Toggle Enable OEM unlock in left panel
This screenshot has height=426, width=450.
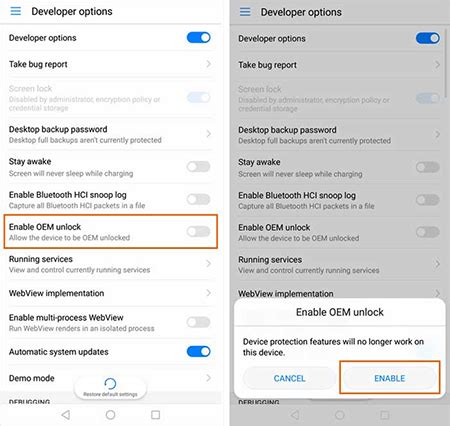click(x=199, y=231)
